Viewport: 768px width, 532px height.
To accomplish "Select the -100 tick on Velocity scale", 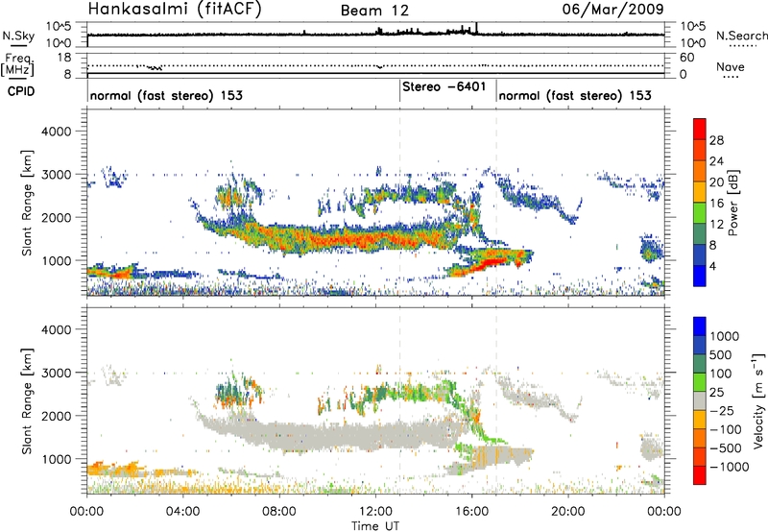I will pyautogui.click(x=726, y=429).
